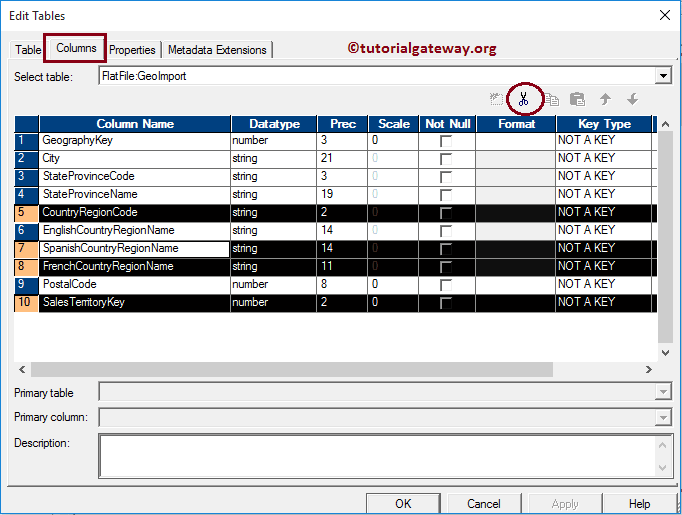Toggle Not Null for SalesTerritoryKey
The height and width of the screenshot is (515, 682).
[x=446, y=303]
